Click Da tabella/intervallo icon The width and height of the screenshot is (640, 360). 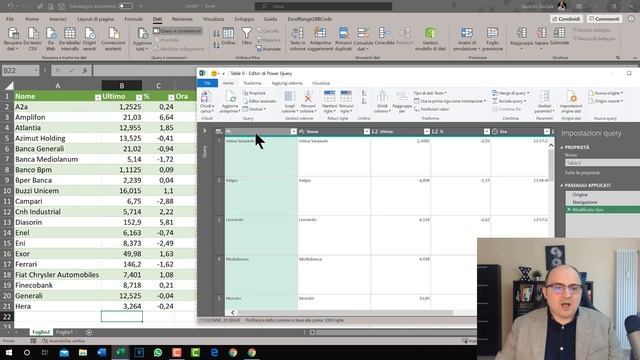coord(70,39)
